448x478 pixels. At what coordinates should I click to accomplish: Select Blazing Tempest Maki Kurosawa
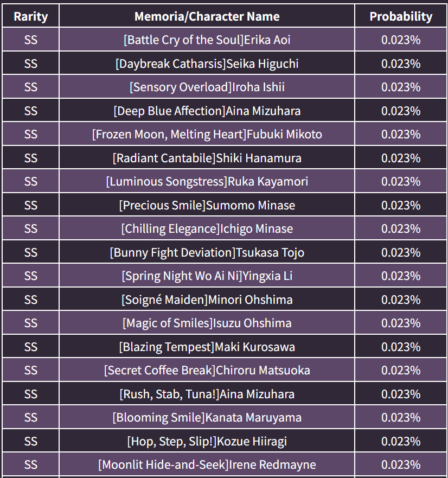tap(207, 347)
